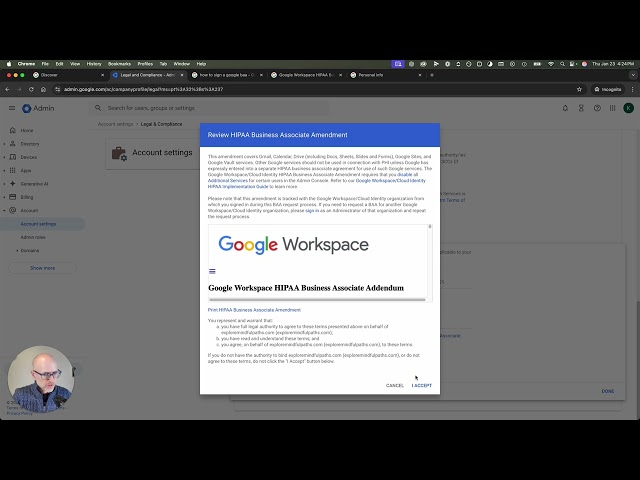Image resolution: width=640 pixels, height=480 pixels.
Task: Switch to the Discover browser tab
Action: (67, 75)
